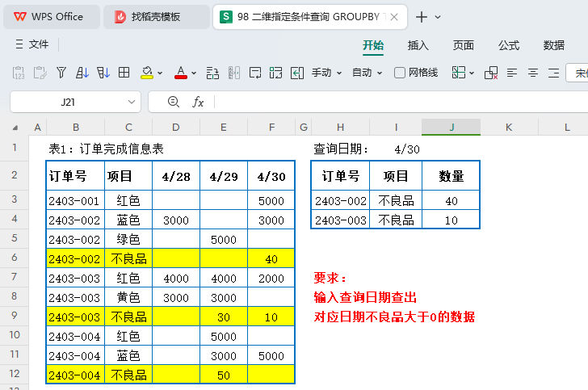Screen dimensions: 588x390
Task: Select row 6 header
Action: (x=15, y=258)
